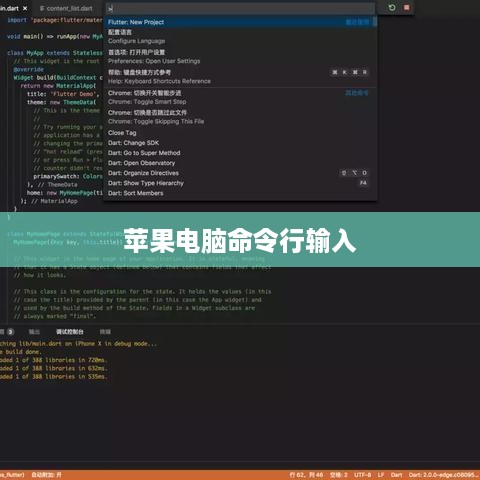Click the command palette list scrollbar

375,22
